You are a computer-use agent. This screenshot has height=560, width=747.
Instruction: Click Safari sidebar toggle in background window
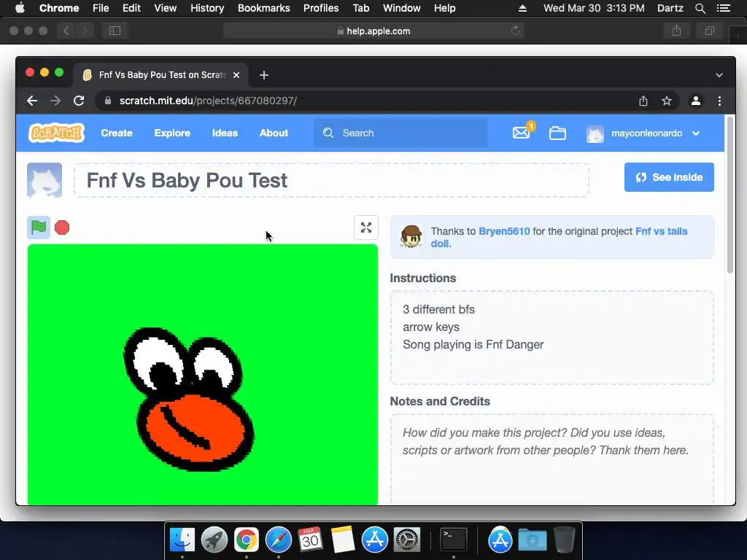point(115,31)
